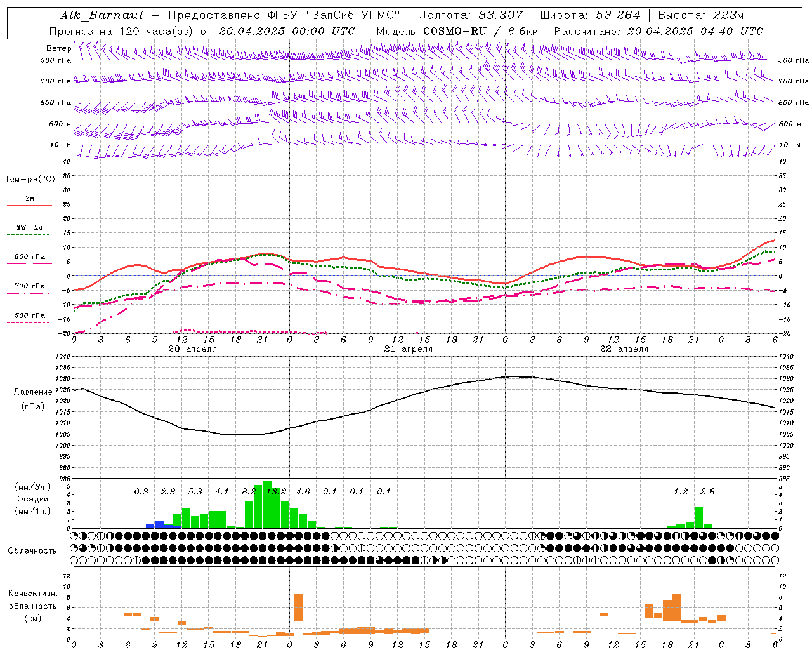Click the Alk_Barnaul station title

pos(103,15)
